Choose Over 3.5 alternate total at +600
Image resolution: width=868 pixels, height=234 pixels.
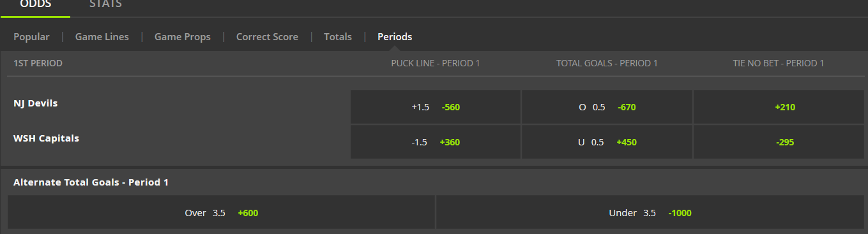coord(221,212)
